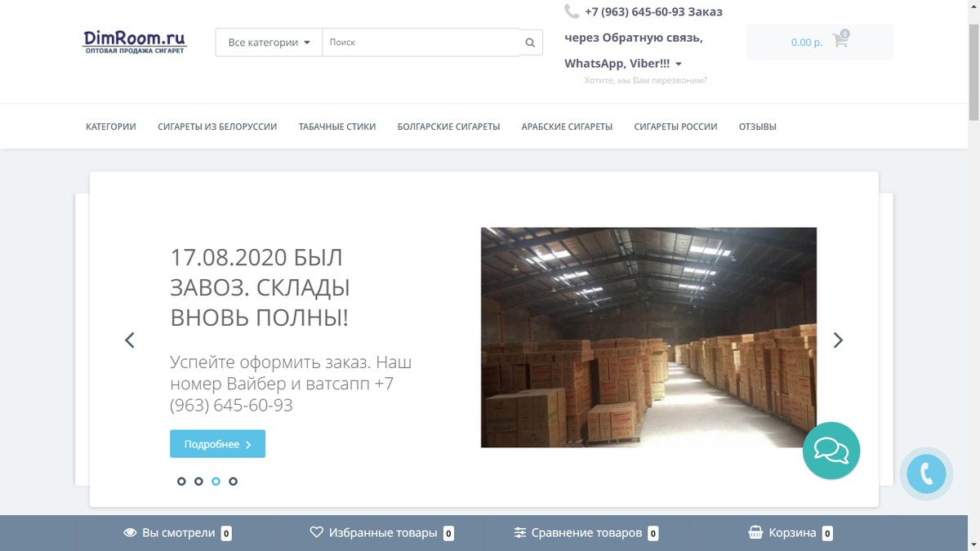Click the comparison sliders icon
The image size is (980, 551).
(520, 533)
